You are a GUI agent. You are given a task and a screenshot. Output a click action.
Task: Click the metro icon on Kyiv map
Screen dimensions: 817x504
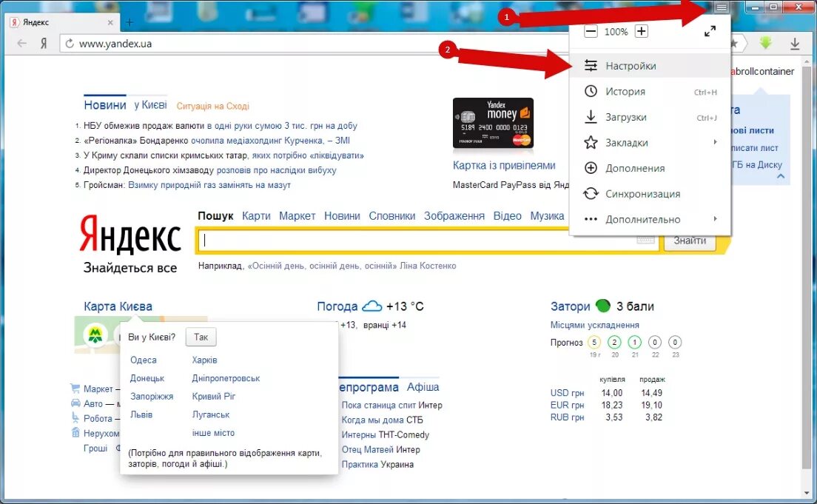coord(95,334)
